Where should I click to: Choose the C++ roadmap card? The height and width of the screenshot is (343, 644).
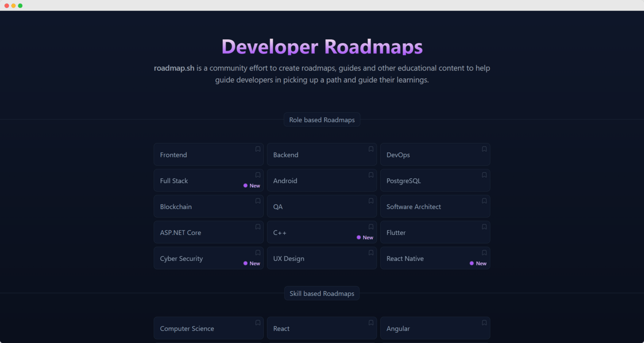322,232
